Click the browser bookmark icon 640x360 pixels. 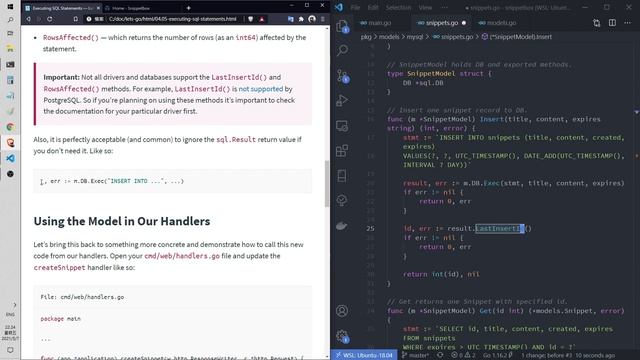tap(76, 19)
